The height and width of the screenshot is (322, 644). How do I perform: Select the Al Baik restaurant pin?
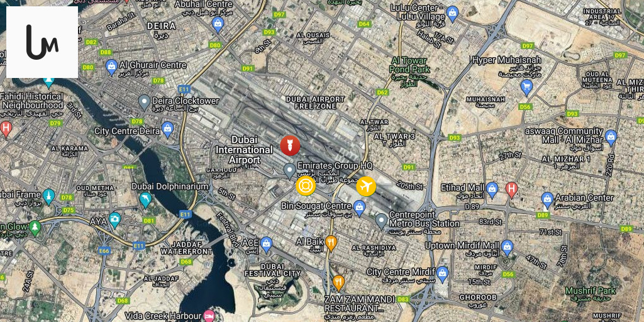tap(331, 243)
